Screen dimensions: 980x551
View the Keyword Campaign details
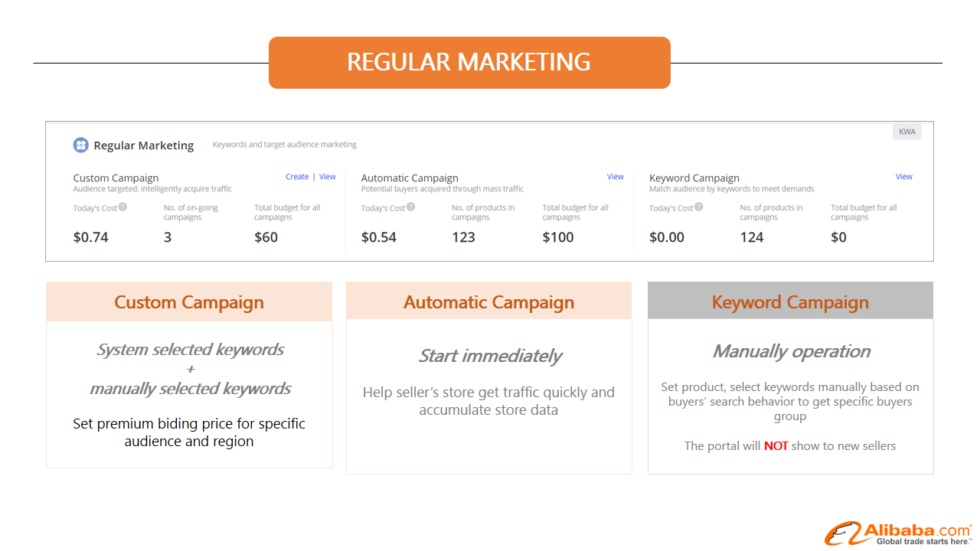coord(904,177)
